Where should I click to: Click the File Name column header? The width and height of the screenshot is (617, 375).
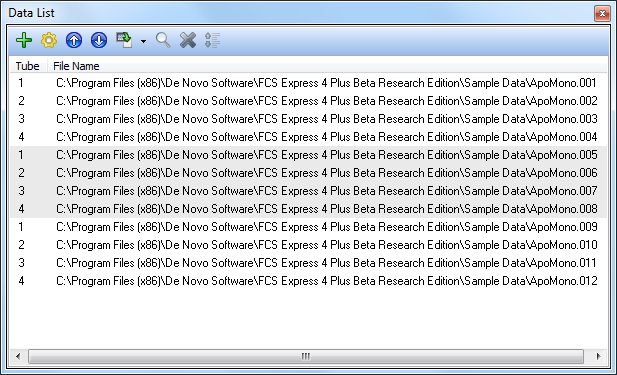pyautogui.click(x=327, y=66)
